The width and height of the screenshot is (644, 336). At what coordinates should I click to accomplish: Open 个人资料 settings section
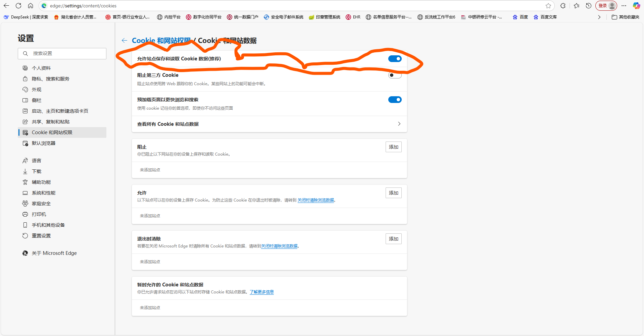click(x=62, y=68)
